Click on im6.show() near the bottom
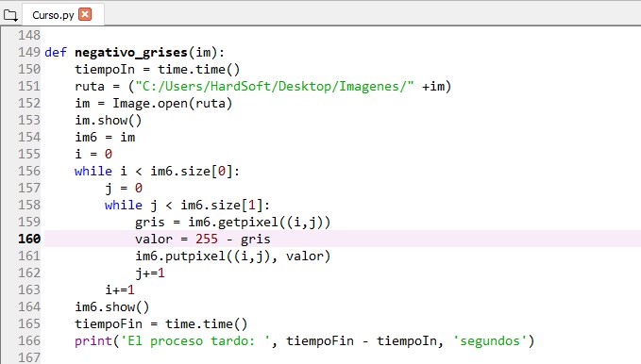Viewport: 641px width, 364px height. [x=112, y=306]
